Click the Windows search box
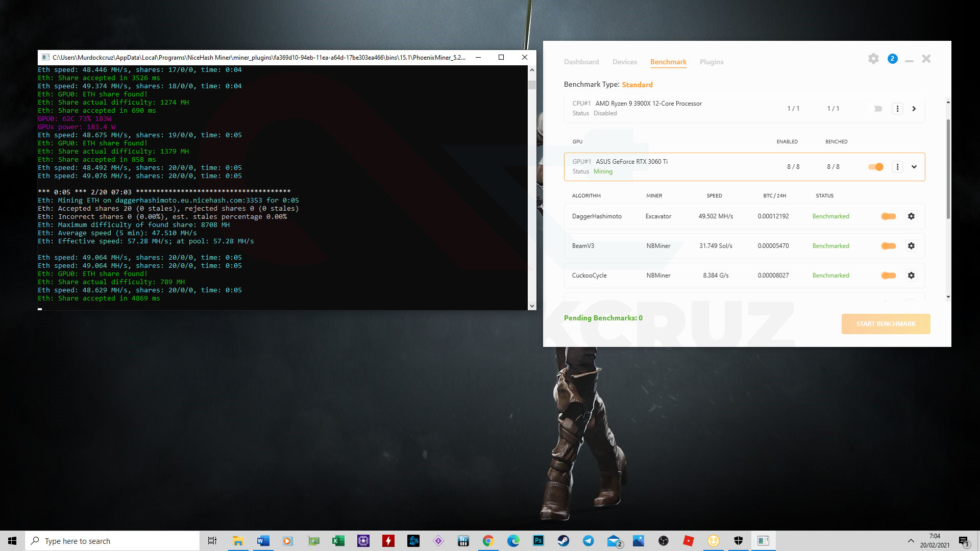 [112, 541]
